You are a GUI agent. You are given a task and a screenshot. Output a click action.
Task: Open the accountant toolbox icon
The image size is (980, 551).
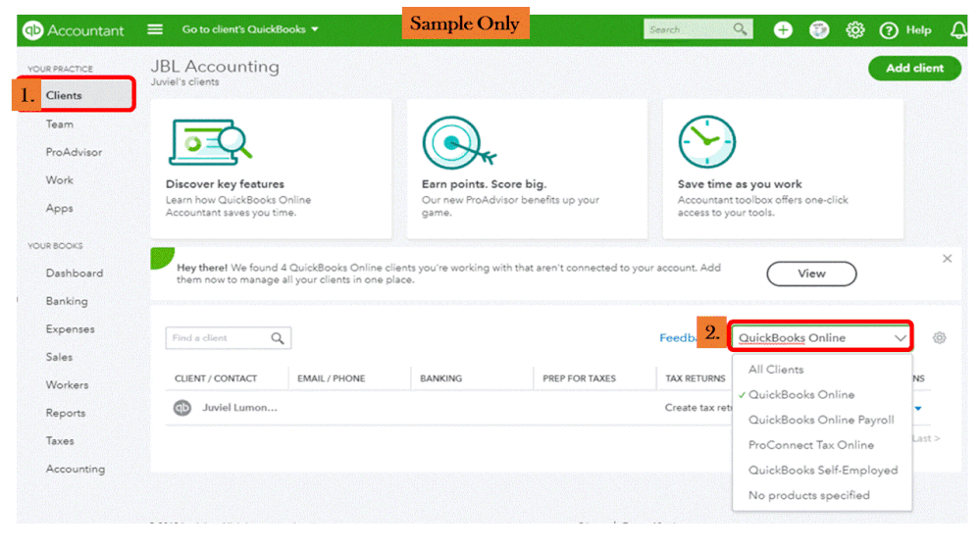click(819, 30)
